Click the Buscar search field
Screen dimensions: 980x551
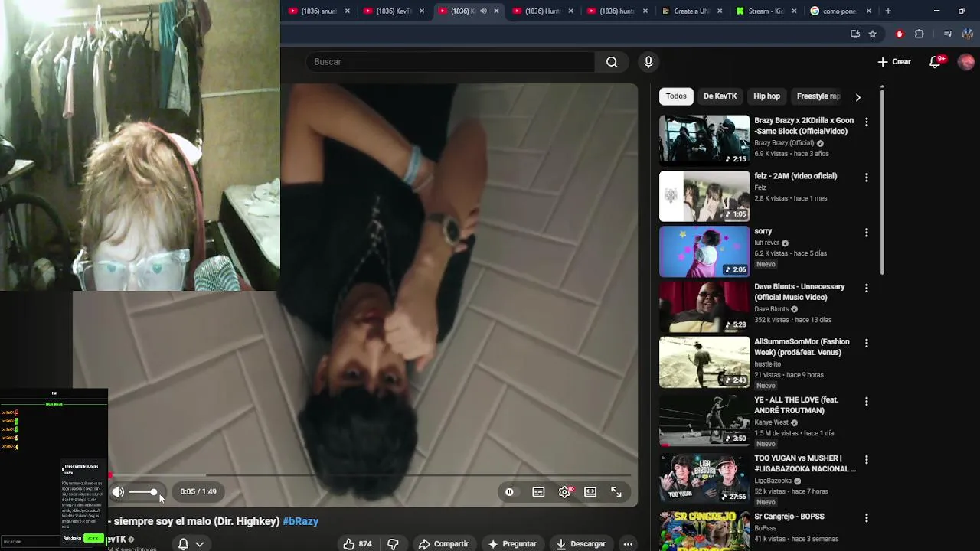(x=450, y=62)
